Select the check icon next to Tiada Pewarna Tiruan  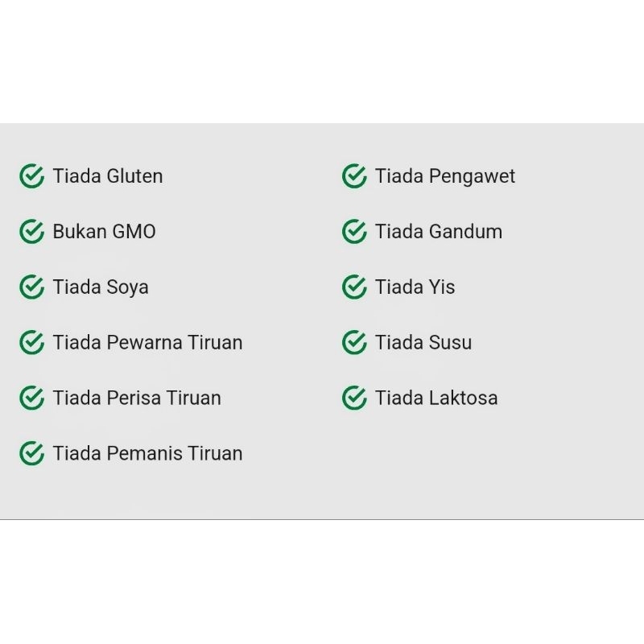click(31, 343)
